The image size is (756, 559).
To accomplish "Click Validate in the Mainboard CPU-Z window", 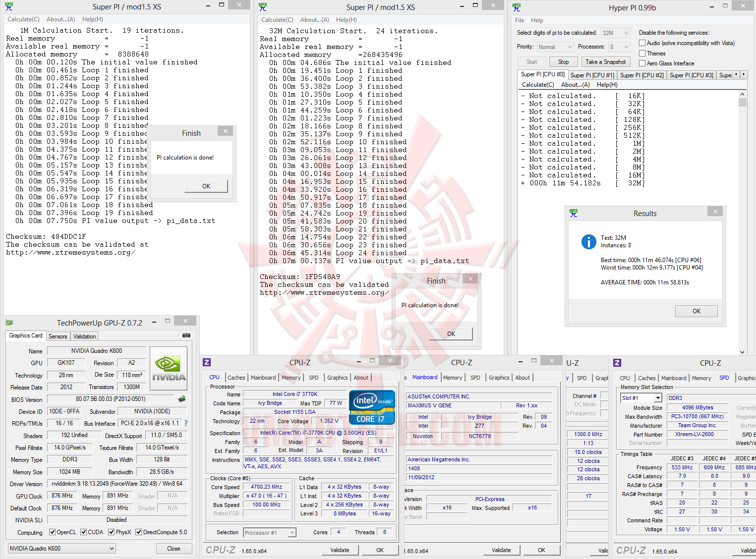I will tap(501, 550).
